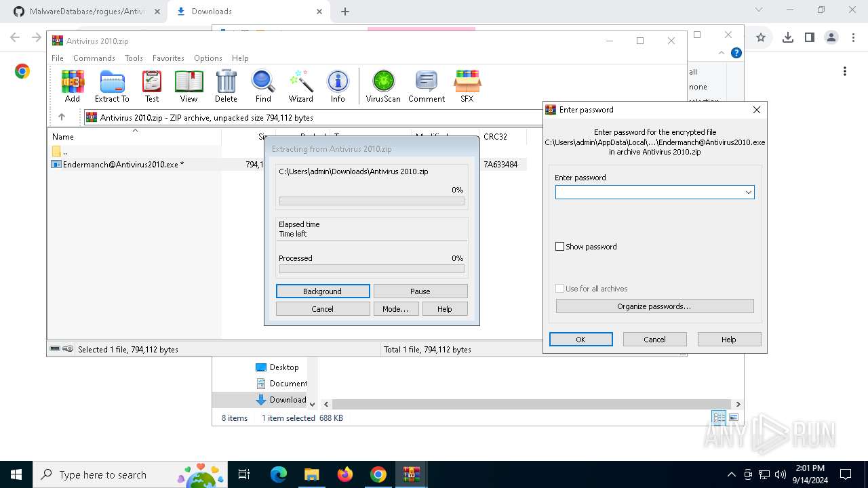Open Help in extraction dialog
Image resolution: width=868 pixels, height=488 pixels.
445,309
